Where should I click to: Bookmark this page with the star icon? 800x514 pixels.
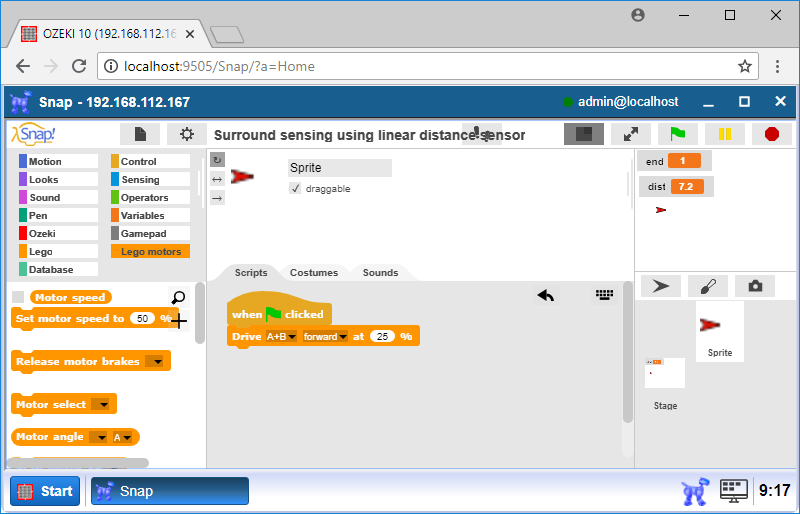click(744, 66)
